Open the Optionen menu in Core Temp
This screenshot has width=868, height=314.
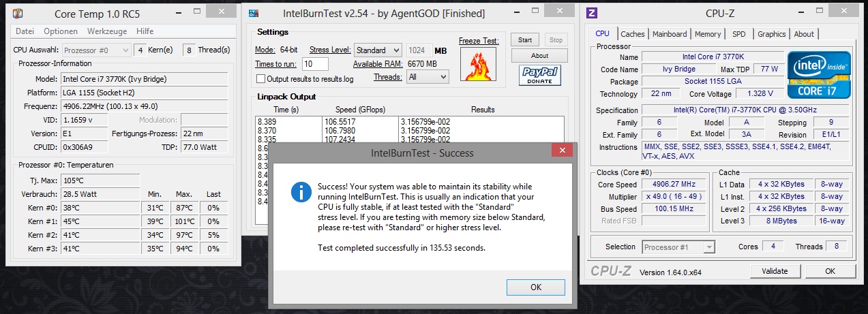click(61, 31)
